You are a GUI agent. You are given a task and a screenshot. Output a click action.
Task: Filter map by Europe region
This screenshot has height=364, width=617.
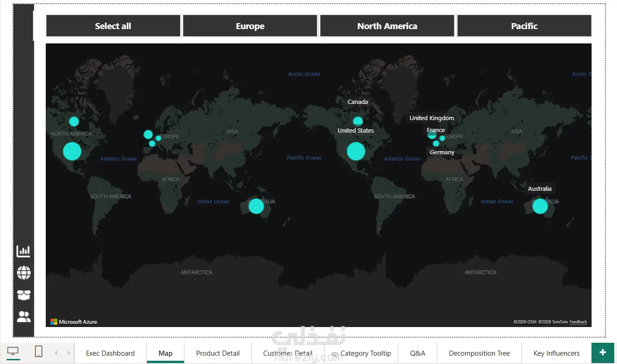click(x=250, y=26)
